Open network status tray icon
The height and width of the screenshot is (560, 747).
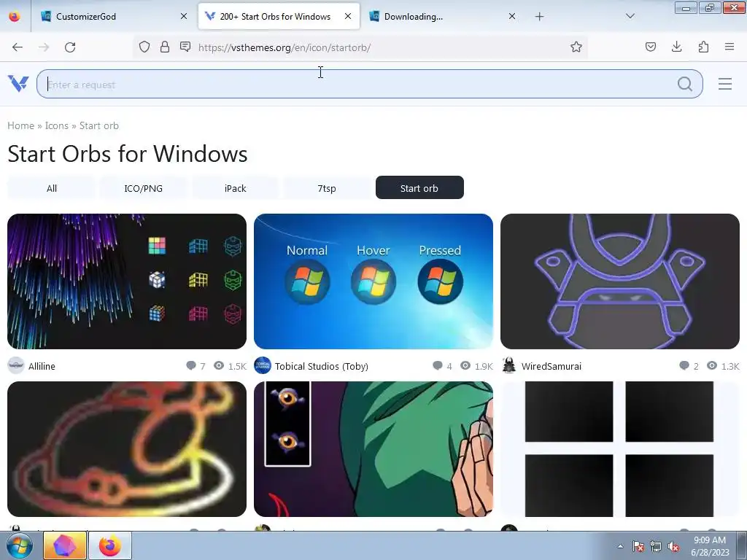pyautogui.click(x=656, y=546)
